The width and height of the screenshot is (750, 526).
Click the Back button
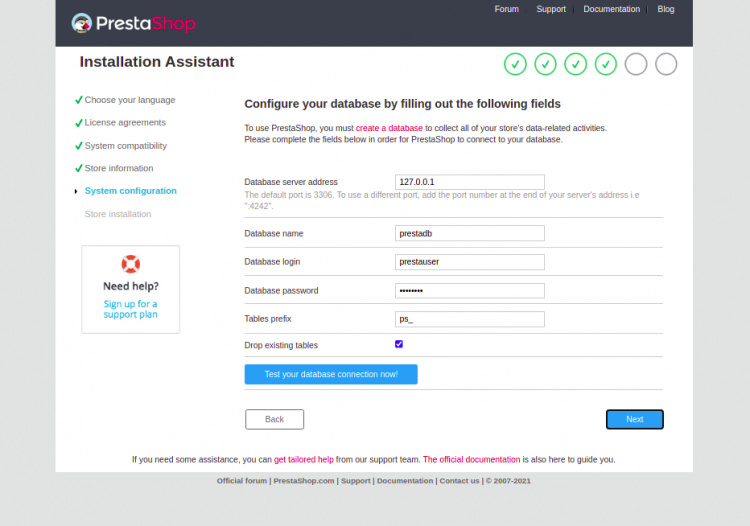pyautogui.click(x=274, y=419)
